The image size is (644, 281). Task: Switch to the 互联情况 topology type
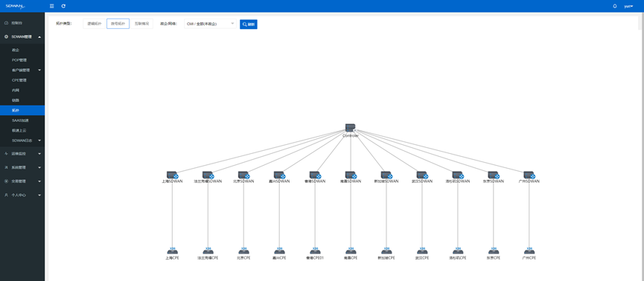(141, 24)
